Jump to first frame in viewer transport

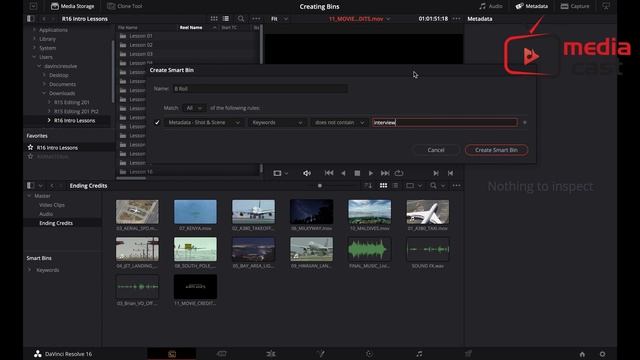pos(329,173)
